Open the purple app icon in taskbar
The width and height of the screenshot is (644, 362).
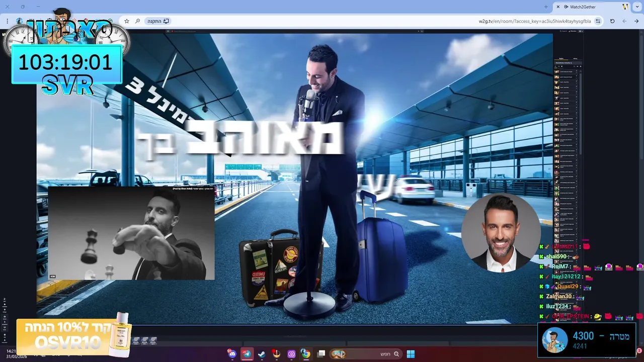(291, 354)
